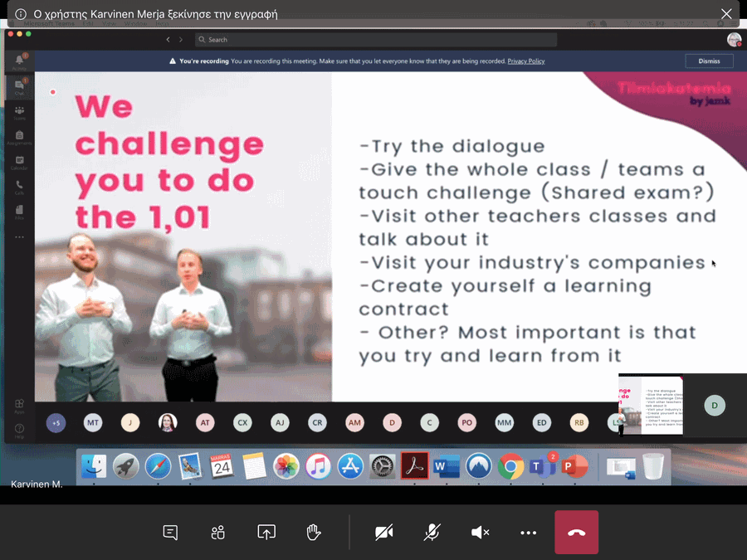Click the Teams Search field
Screen dimensions: 747x560
[x=375, y=40]
